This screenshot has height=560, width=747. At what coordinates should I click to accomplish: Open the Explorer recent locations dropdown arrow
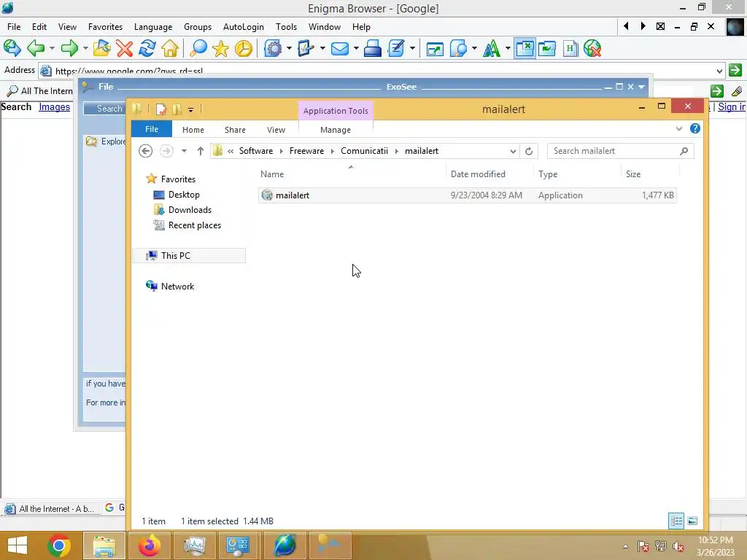tap(184, 151)
